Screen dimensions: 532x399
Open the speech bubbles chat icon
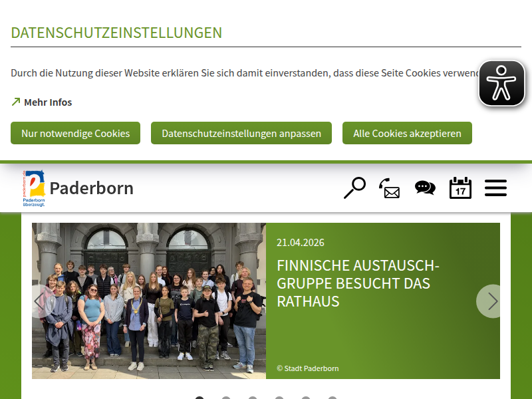tap(425, 188)
